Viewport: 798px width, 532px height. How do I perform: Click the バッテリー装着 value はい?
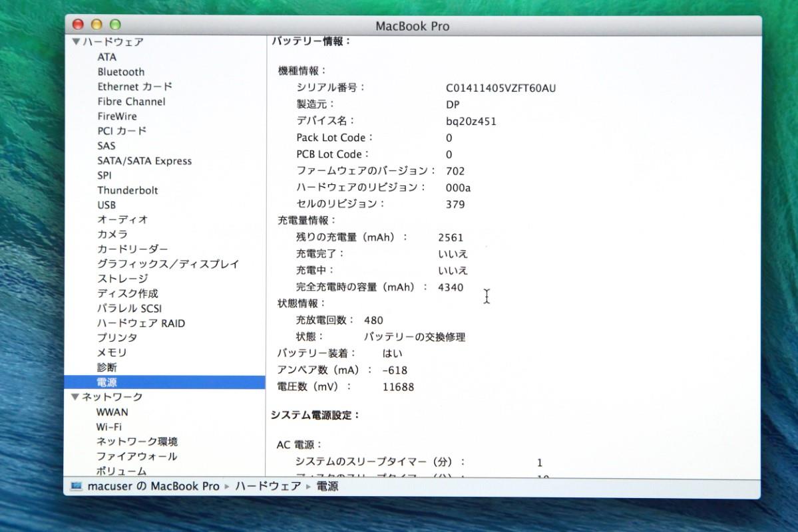pos(393,354)
